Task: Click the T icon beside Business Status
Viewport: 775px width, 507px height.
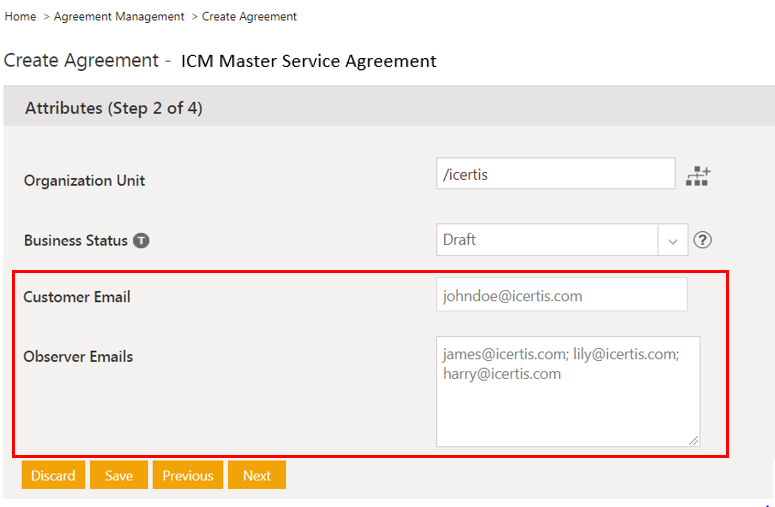Action: coord(141,241)
